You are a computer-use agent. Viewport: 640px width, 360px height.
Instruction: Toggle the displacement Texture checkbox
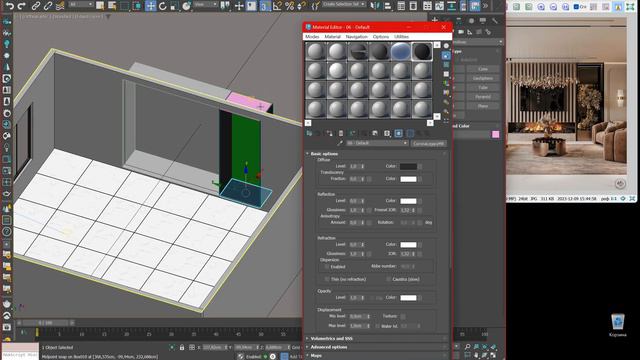[x=403, y=316]
